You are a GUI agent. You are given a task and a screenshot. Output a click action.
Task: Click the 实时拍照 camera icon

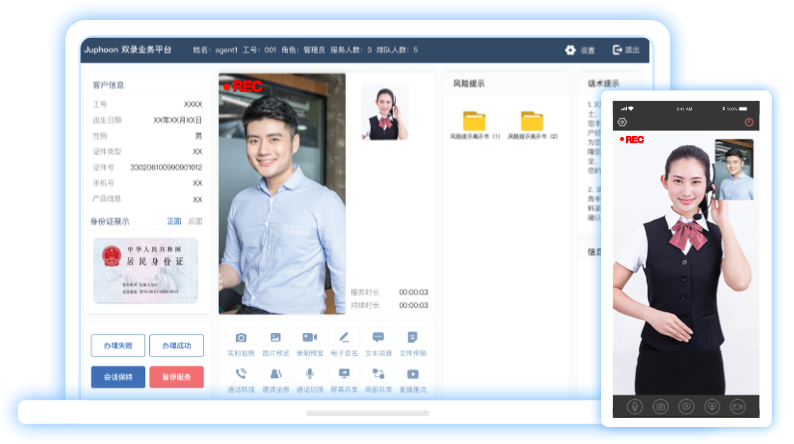241,338
